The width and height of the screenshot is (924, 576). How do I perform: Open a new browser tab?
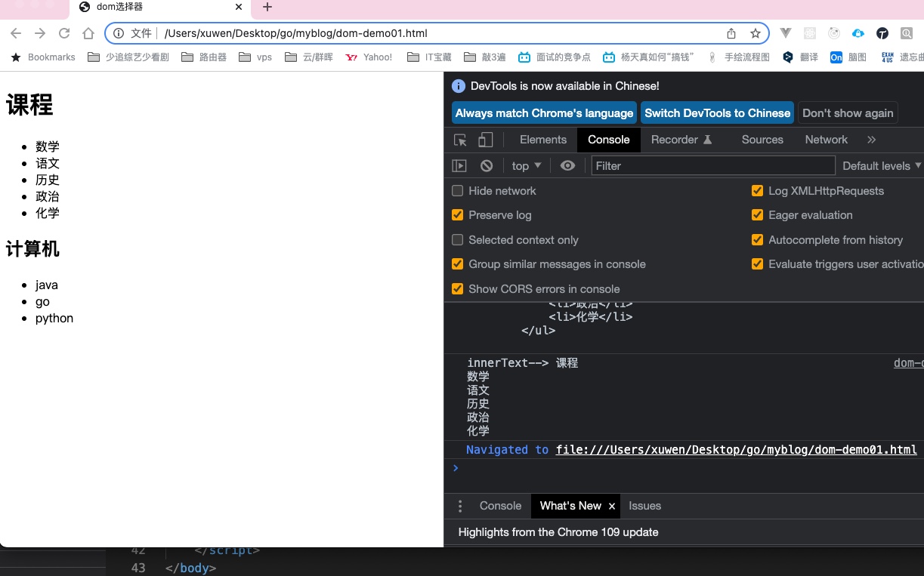[267, 8]
